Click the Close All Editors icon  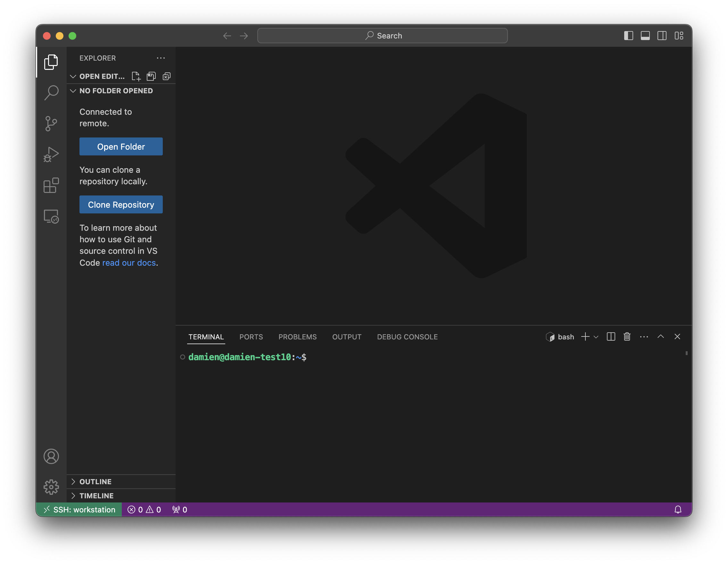(x=166, y=76)
